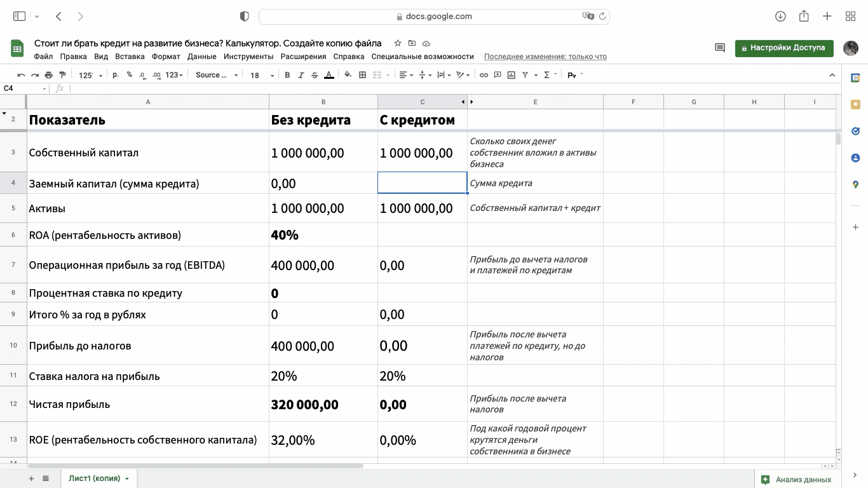The image size is (868, 488).
Task: Star this document in the title bar
Action: pos(398,43)
